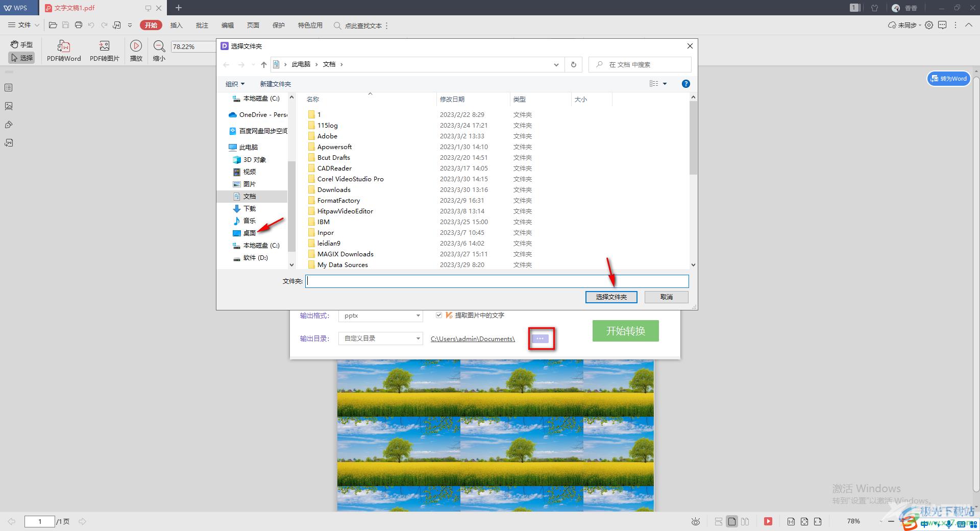Screen dimensions: 980x531
Task: Click the eye-protection mode icon in status bar
Action: pyautogui.click(x=695, y=521)
